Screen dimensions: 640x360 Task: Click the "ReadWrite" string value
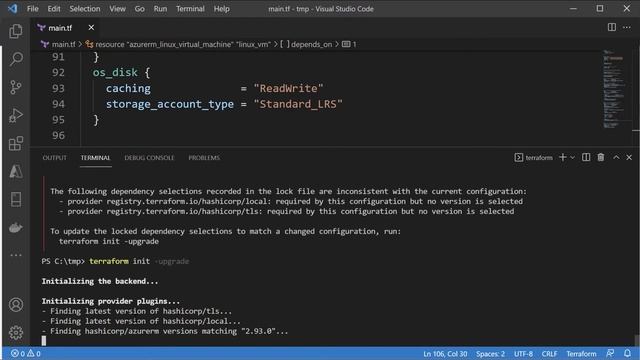(288, 88)
